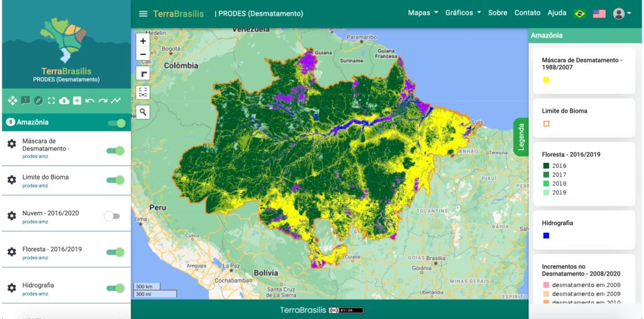Click the TerraBrasilis header brand link
This screenshot has height=319, width=644.
pyautogui.click(x=178, y=14)
